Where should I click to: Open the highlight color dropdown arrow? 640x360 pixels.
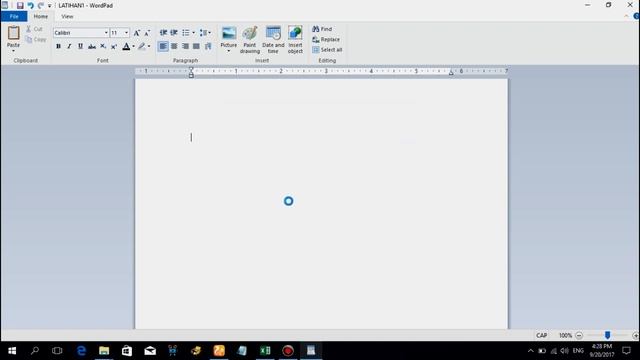pos(149,47)
